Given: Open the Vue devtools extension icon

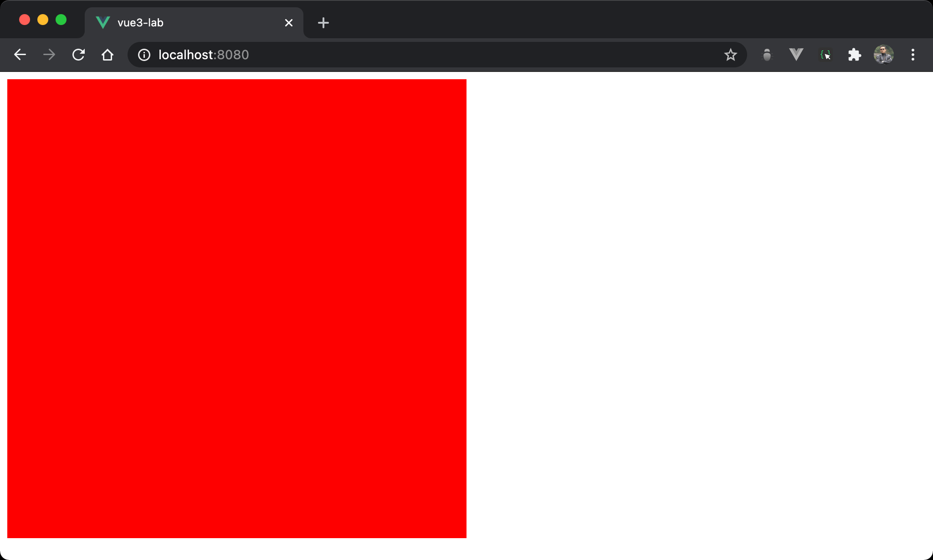Looking at the screenshot, I should tap(796, 55).
